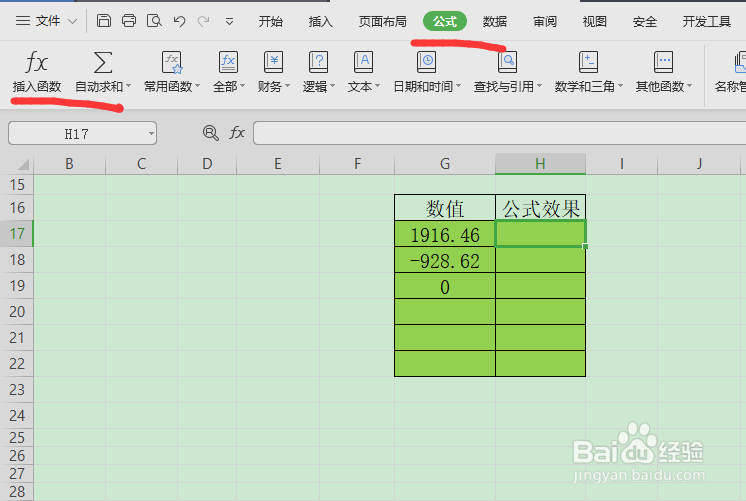Click the Print icon in quick toolbar
The image size is (746, 501).
tap(129, 21)
